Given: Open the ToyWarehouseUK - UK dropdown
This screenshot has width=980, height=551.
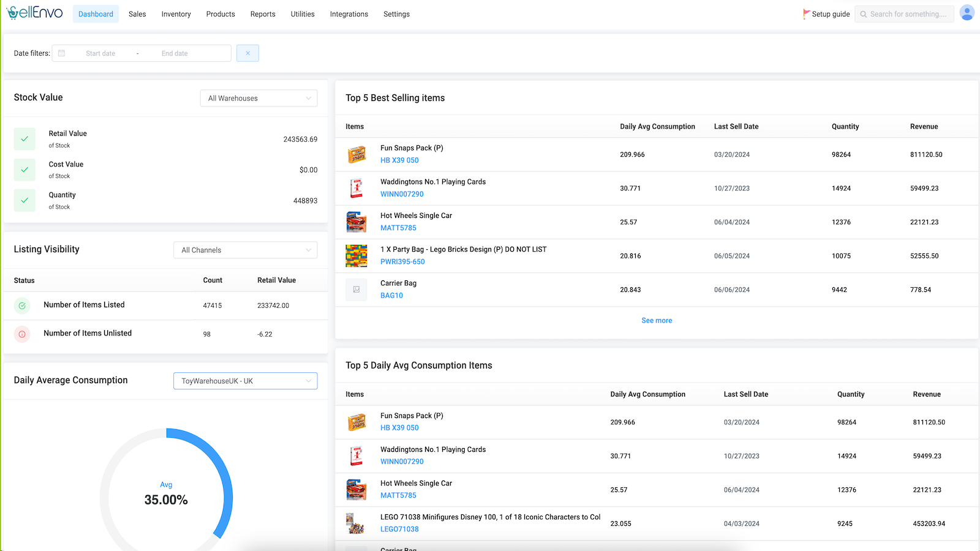Looking at the screenshot, I should pyautogui.click(x=245, y=381).
